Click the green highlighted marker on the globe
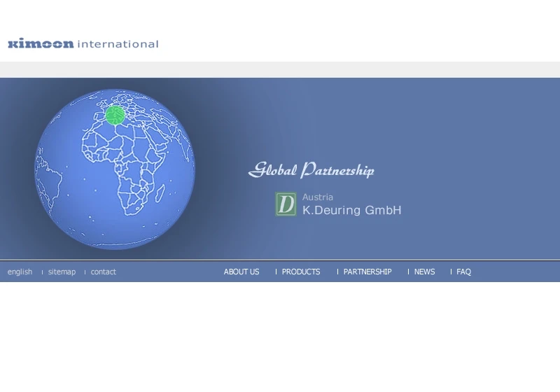Screen dimensions: 560x392 point(115,115)
